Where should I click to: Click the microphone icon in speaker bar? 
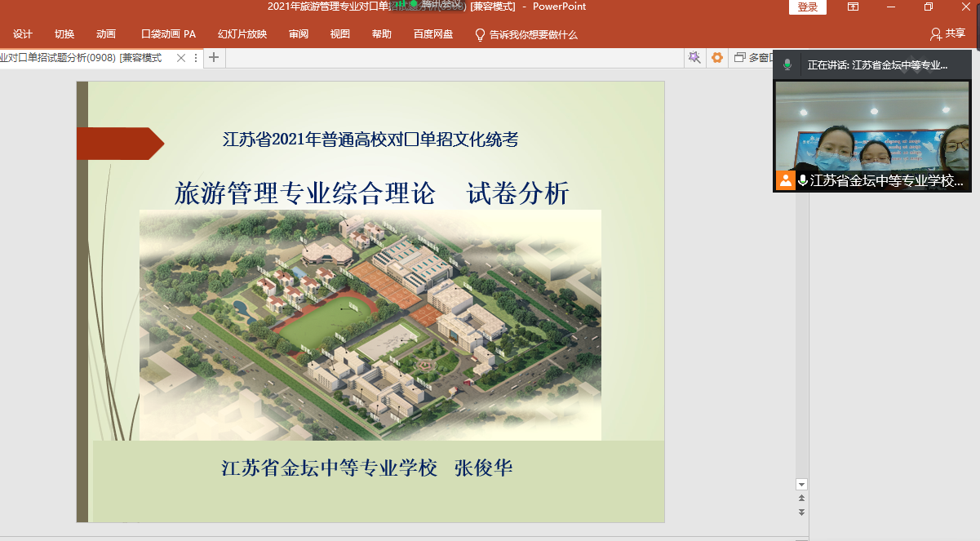[x=787, y=64]
